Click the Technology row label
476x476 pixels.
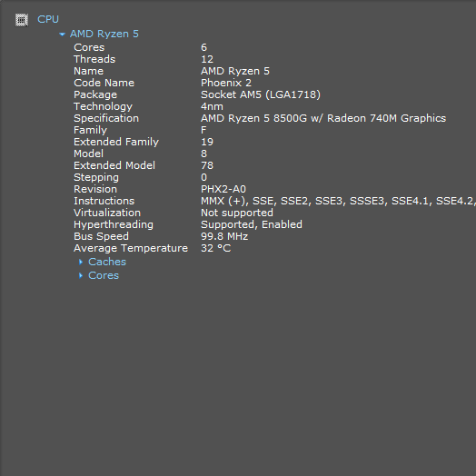point(104,106)
